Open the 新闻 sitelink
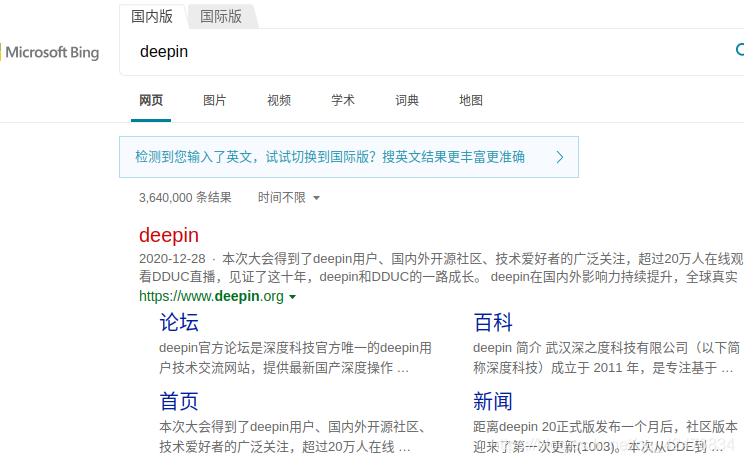 tap(493, 401)
